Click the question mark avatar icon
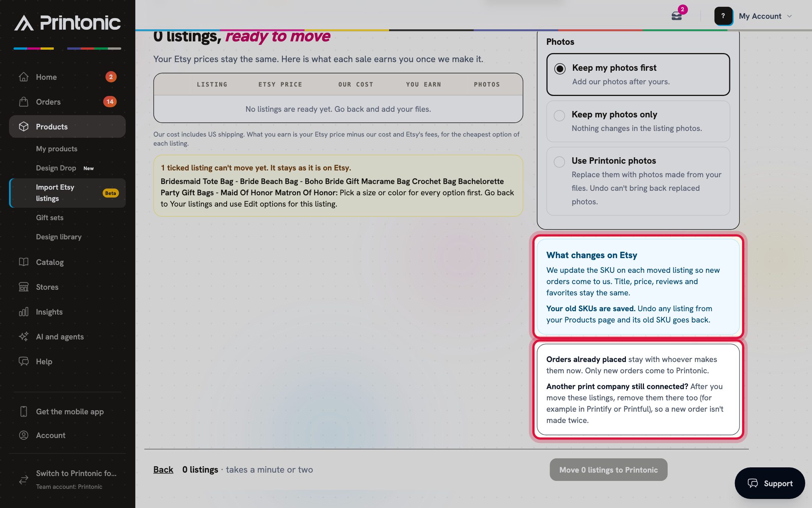 [723, 16]
